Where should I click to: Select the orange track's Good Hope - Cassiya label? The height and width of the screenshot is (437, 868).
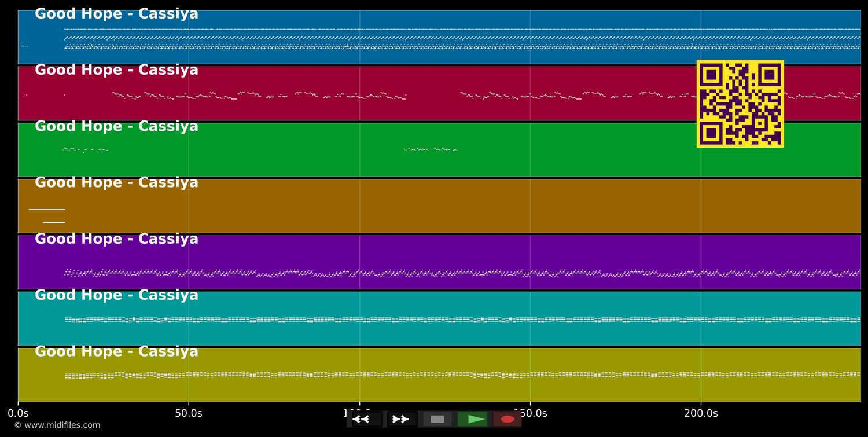click(116, 182)
